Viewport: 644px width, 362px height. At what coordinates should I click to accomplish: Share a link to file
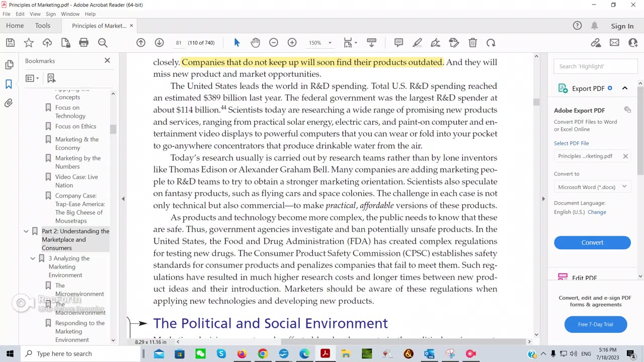596,43
